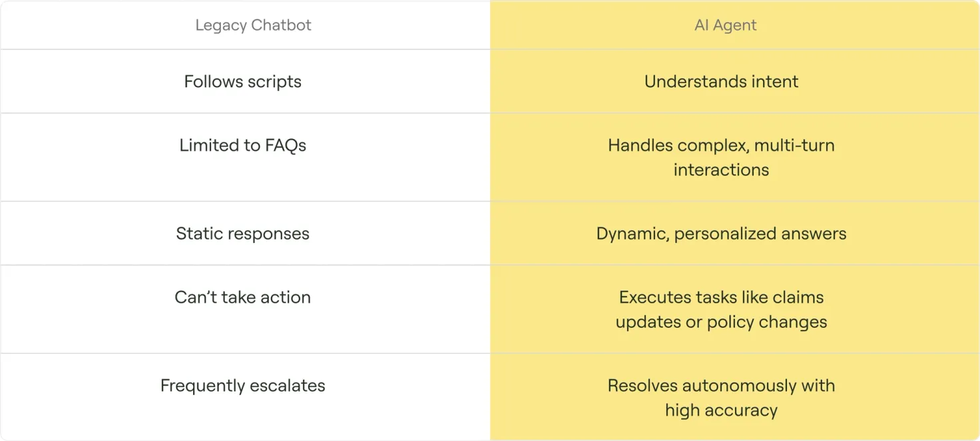
Task: Select the Understands intent cell
Action: 721,82
